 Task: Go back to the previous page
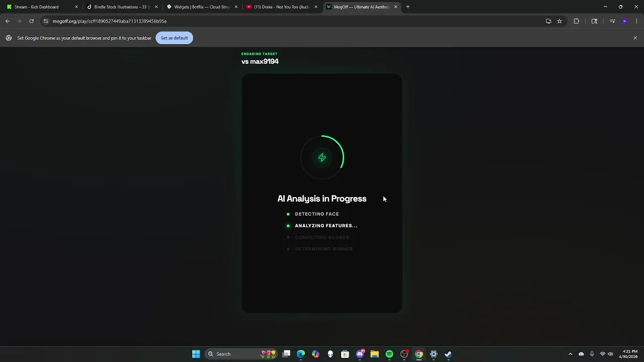[8, 21]
